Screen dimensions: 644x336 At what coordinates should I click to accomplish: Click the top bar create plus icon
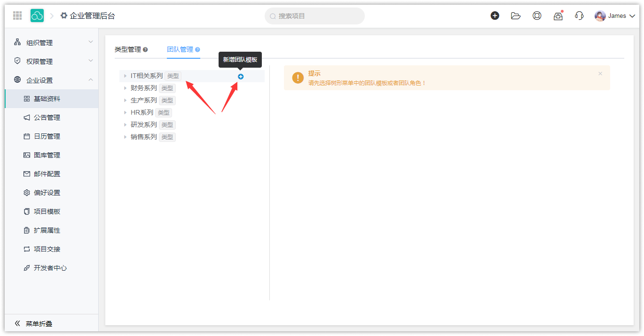tap(495, 16)
